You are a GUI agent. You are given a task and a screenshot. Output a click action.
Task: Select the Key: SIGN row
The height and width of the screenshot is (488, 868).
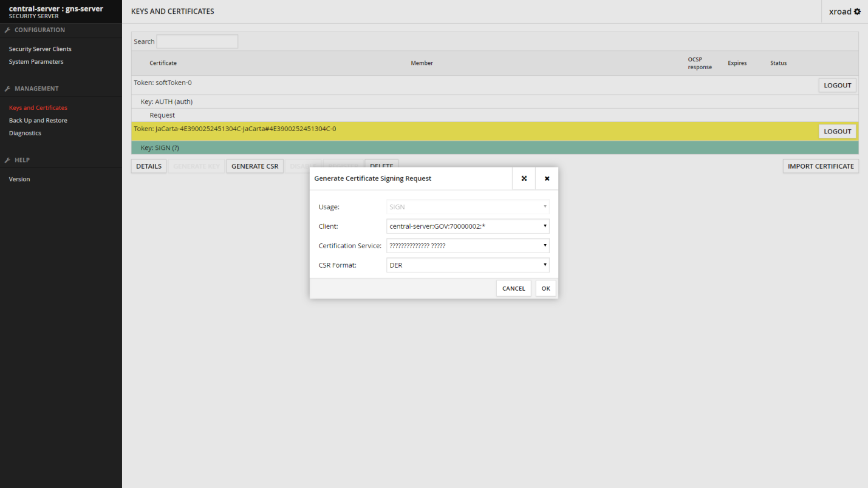click(x=425, y=148)
